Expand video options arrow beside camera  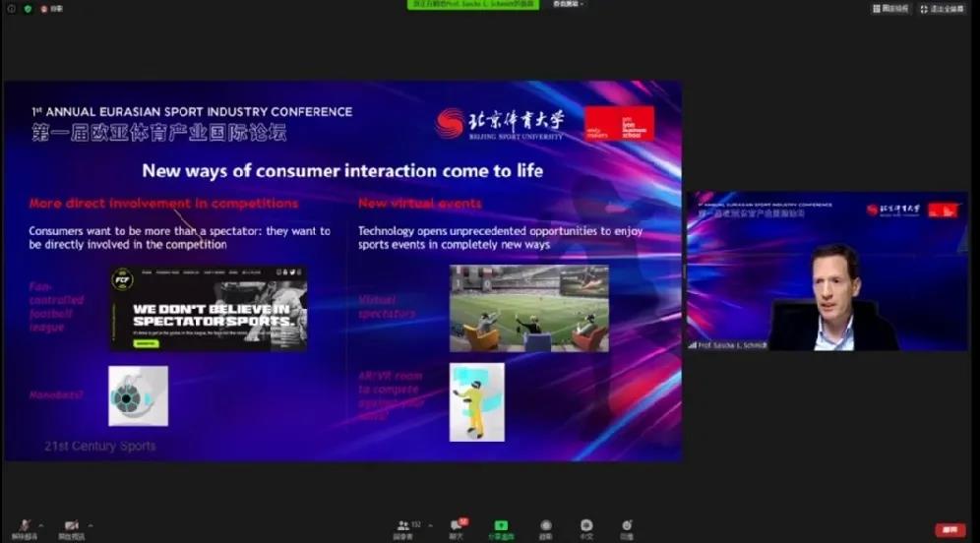pyautogui.click(x=90, y=523)
